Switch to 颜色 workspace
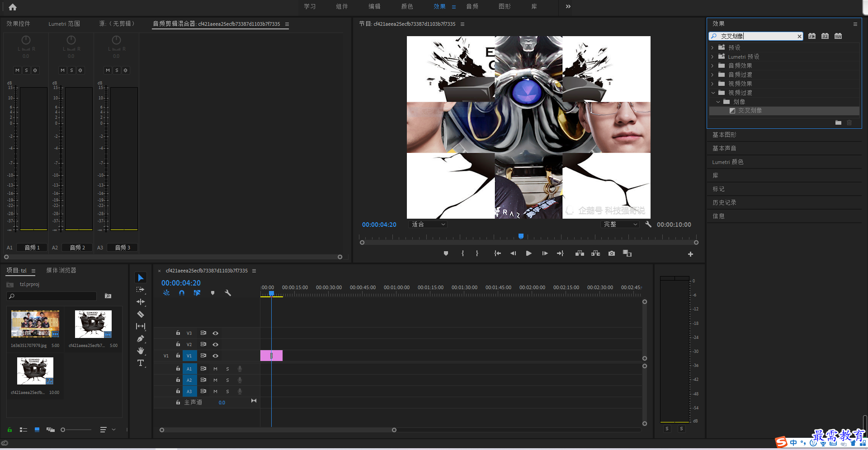This screenshot has height=450, width=868. click(407, 6)
